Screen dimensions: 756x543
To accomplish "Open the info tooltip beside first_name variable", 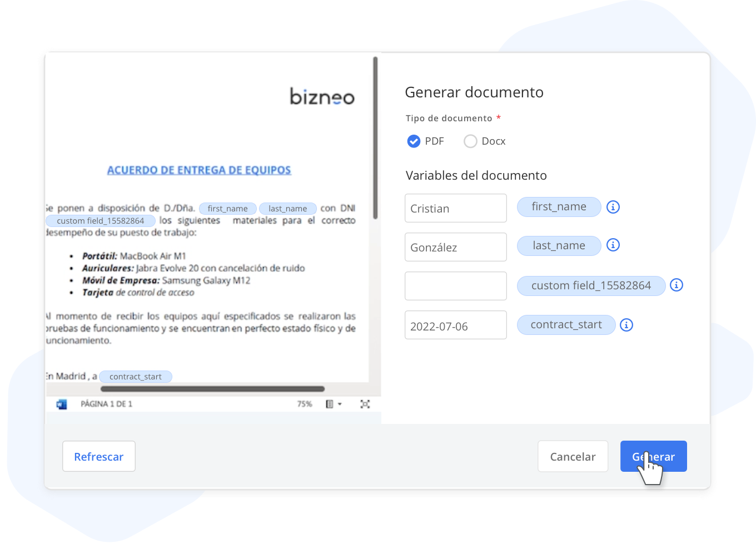I will [613, 207].
